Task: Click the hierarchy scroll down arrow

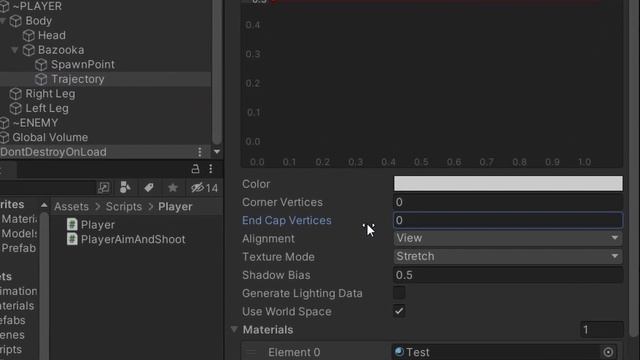Action: click(217, 152)
